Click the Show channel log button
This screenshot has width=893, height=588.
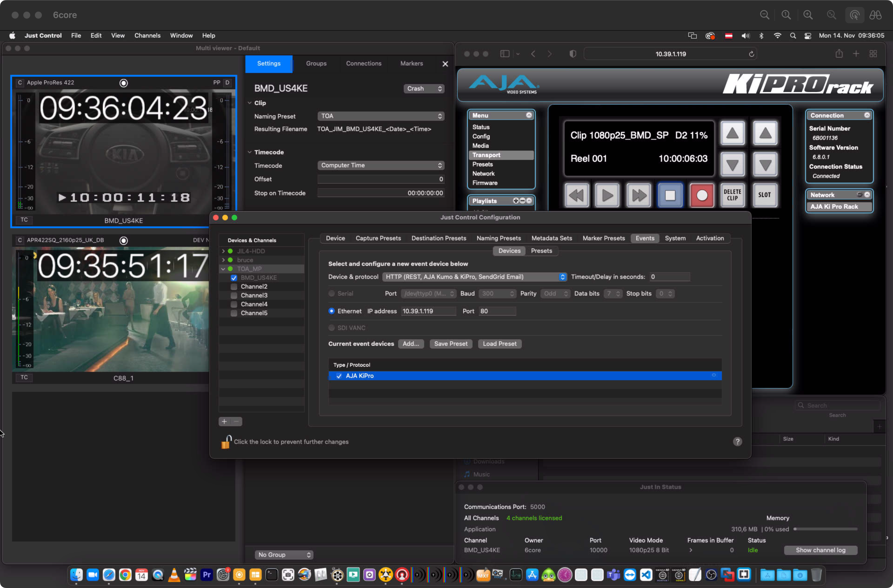[821, 550]
